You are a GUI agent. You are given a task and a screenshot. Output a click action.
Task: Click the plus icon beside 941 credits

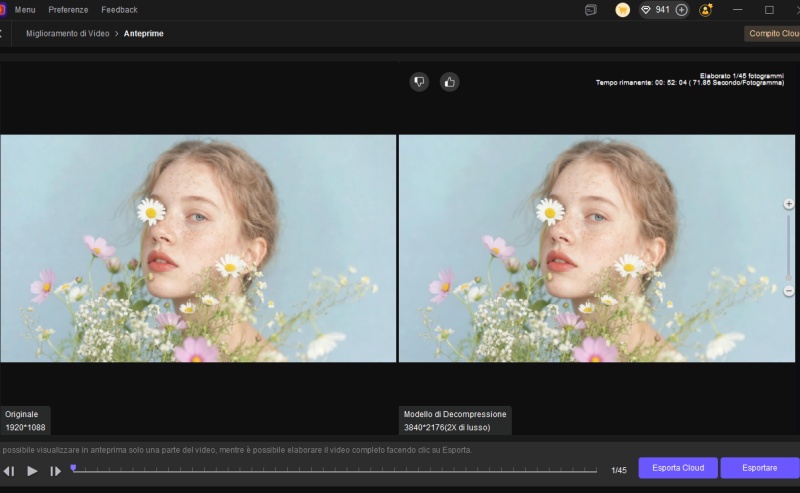pos(681,10)
